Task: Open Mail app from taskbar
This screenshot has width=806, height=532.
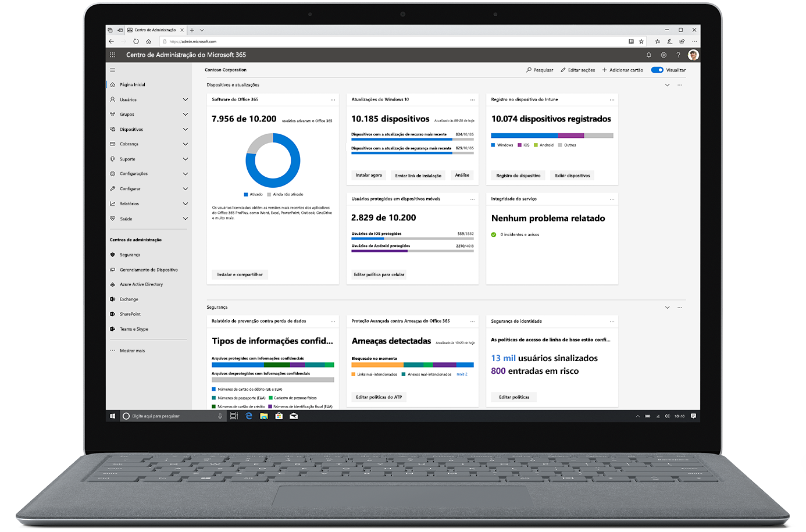Action: pos(294,416)
